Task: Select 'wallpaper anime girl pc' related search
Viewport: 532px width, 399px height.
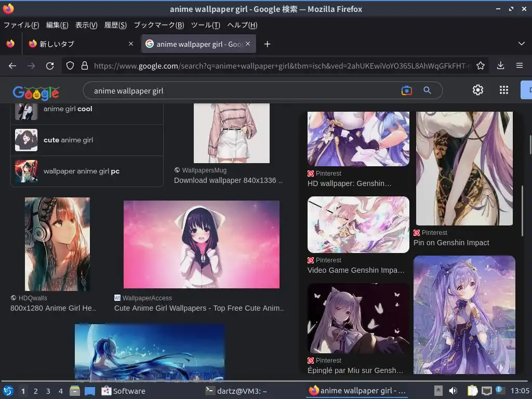Action: (x=87, y=171)
